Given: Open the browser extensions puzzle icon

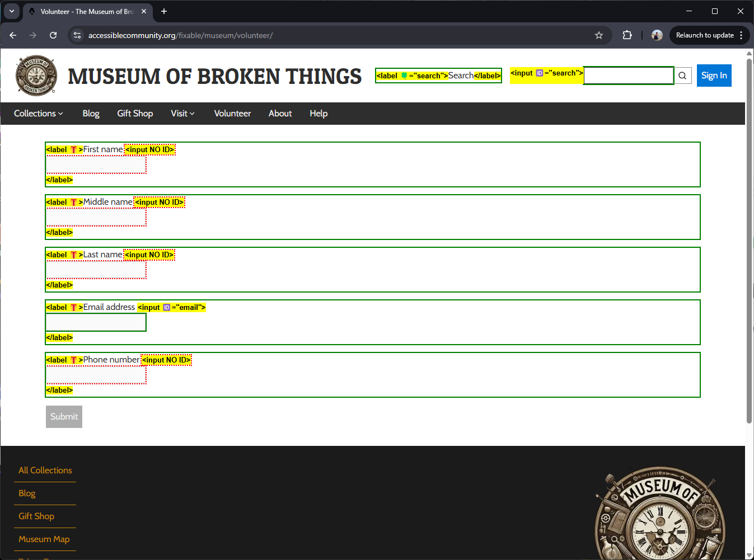Looking at the screenshot, I should [x=627, y=35].
